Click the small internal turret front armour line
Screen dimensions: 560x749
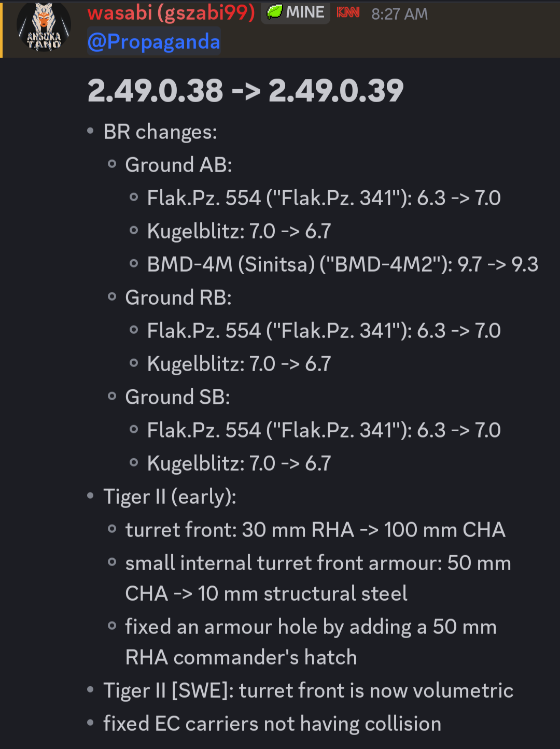coord(317,563)
